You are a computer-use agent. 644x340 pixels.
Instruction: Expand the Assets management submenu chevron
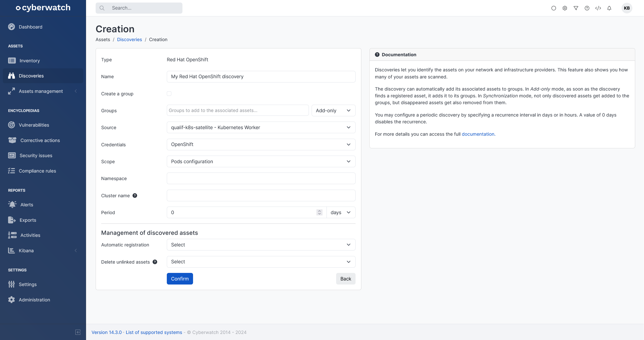(x=76, y=91)
